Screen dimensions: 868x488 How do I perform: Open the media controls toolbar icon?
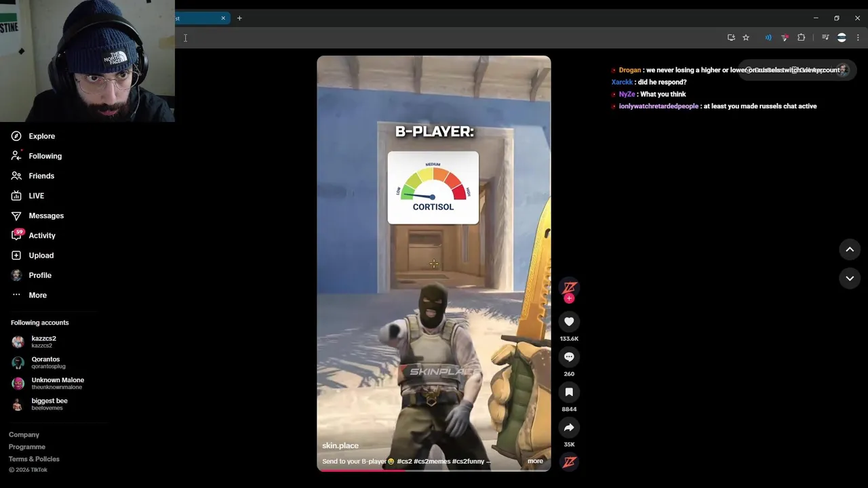point(825,38)
